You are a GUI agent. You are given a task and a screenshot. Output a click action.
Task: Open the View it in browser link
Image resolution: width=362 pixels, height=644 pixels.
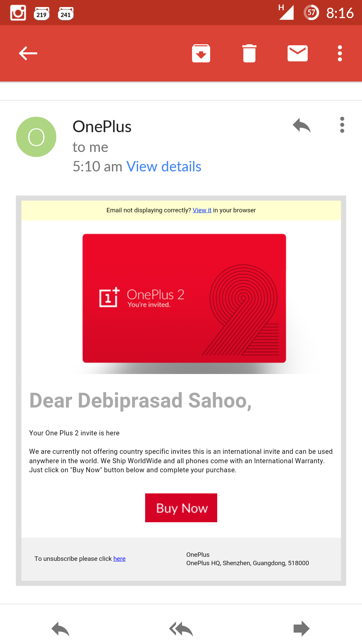202,210
